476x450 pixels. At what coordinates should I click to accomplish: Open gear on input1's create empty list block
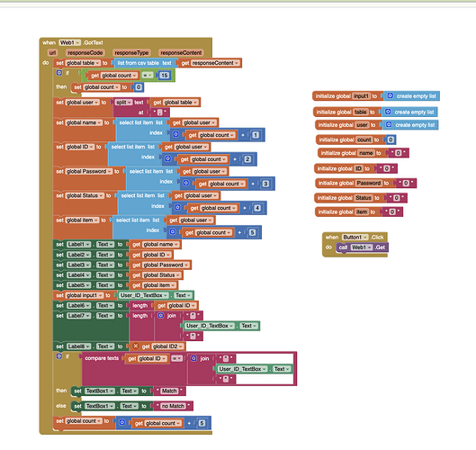pyautogui.click(x=391, y=95)
